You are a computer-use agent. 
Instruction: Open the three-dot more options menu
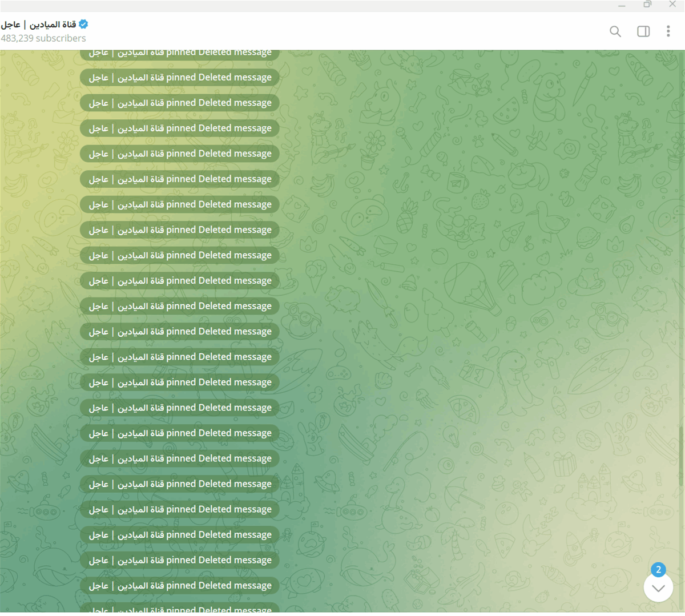coord(668,31)
